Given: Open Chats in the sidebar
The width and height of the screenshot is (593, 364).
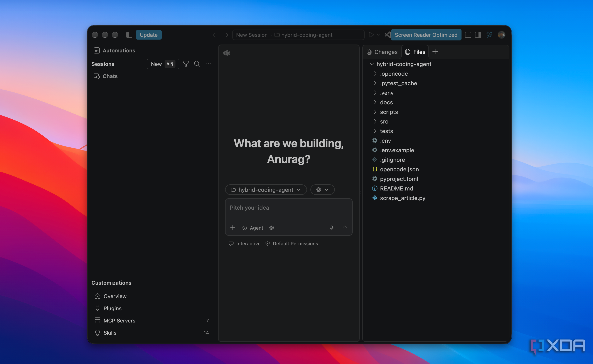Looking at the screenshot, I should coord(106,76).
